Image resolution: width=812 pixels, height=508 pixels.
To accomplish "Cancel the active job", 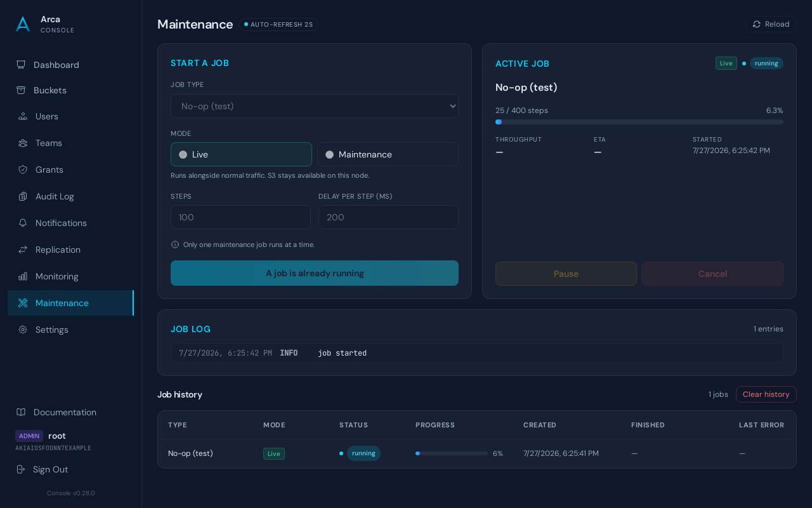I will click(x=712, y=274).
